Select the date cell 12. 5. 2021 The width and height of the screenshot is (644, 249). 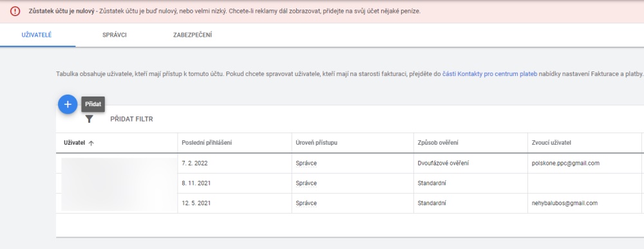click(196, 203)
